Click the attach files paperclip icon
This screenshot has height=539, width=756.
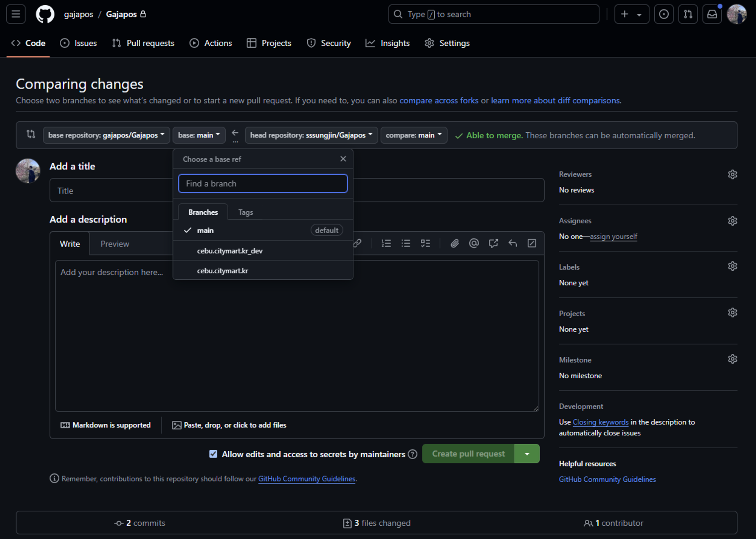tap(454, 243)
